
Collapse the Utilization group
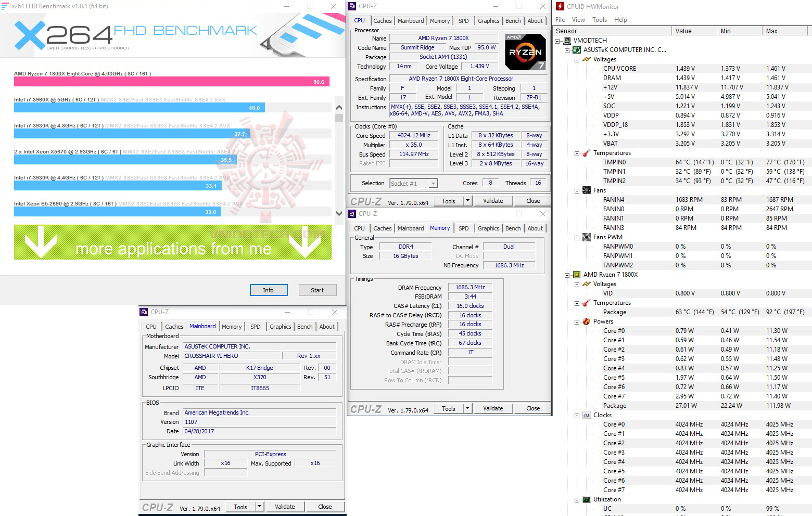pyautogui.click(x=577, y=499)
